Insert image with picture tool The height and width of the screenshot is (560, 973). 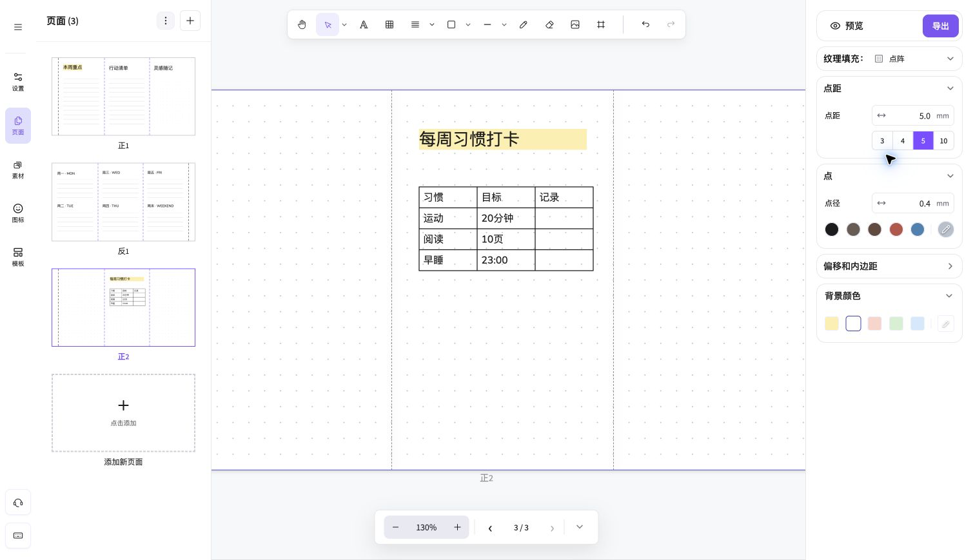[575, 24]
